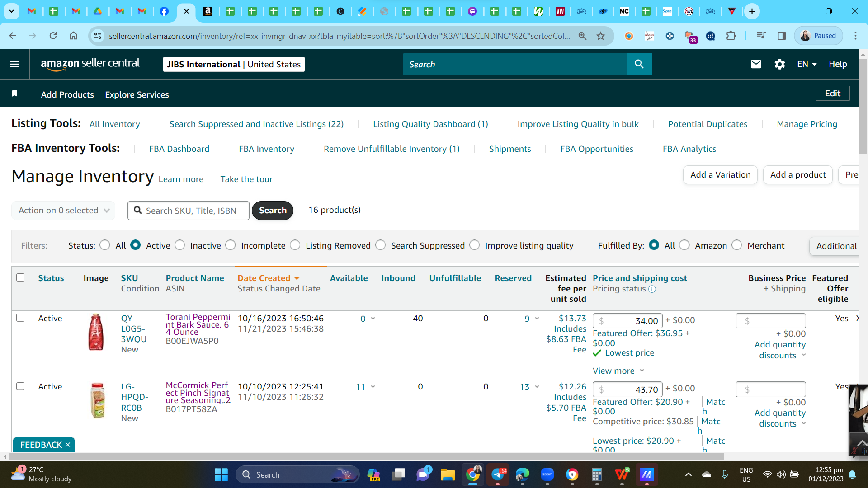The image size is (868, 488).
Task: Open FBA Inventory tool
Action: tap(266, 149)
